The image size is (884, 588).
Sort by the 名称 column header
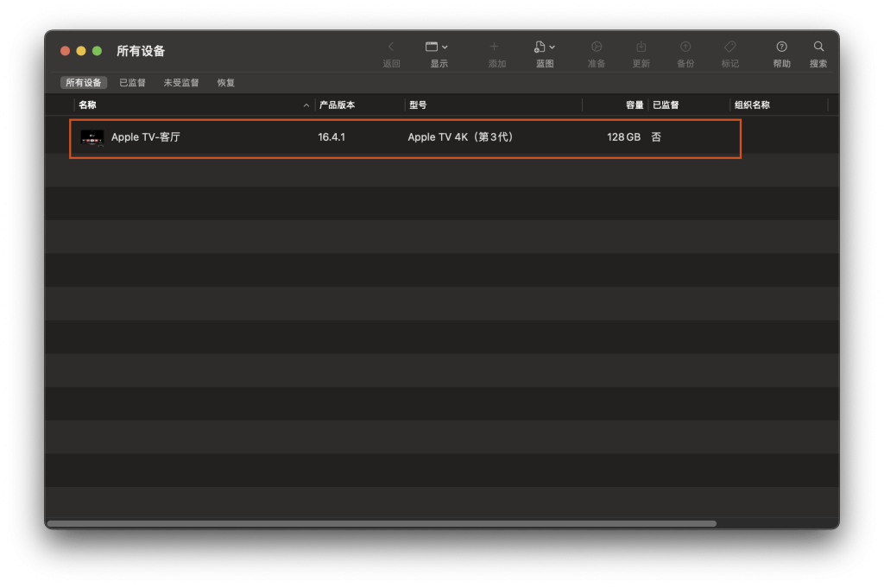pyautogui.click(x=87, y=104)
